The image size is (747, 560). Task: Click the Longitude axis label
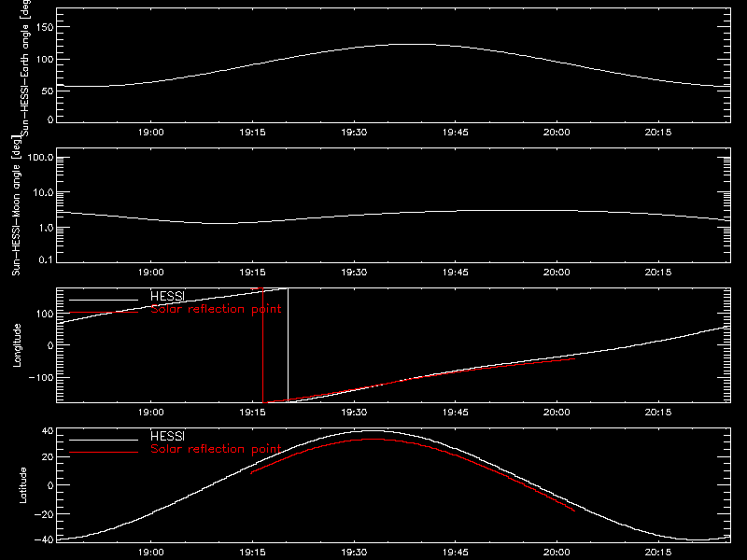click(x=17, y=345)
